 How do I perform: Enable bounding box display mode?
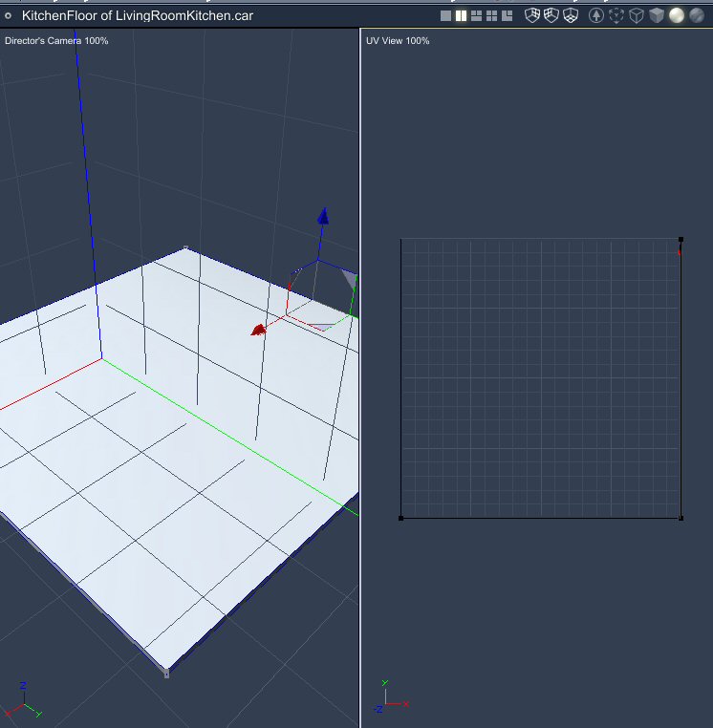coord(616,15)
